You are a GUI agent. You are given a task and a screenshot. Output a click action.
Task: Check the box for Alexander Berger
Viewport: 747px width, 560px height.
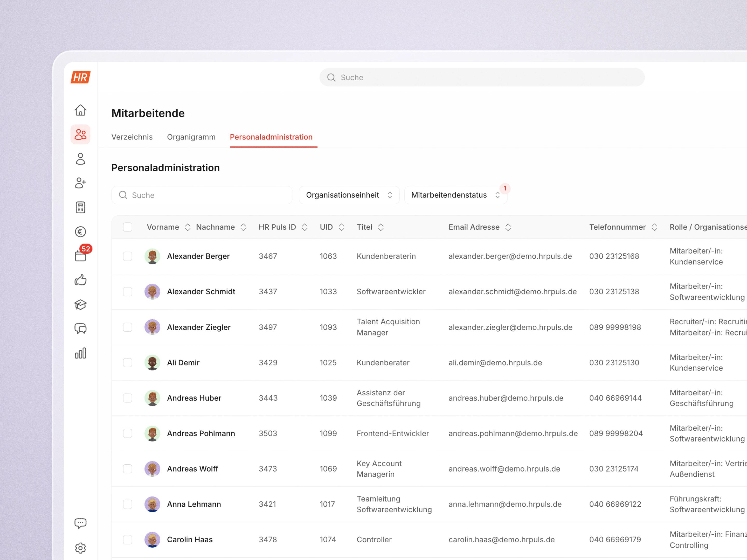click(x=128, y=256)
